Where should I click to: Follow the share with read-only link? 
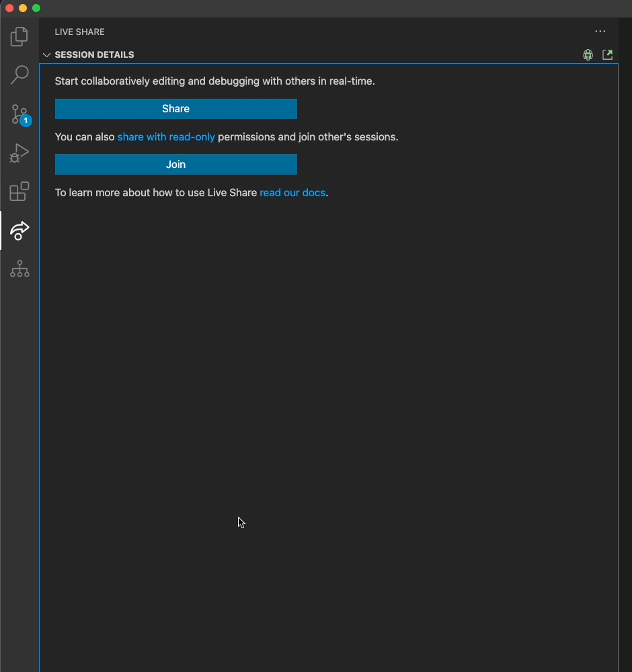[166, 137]
